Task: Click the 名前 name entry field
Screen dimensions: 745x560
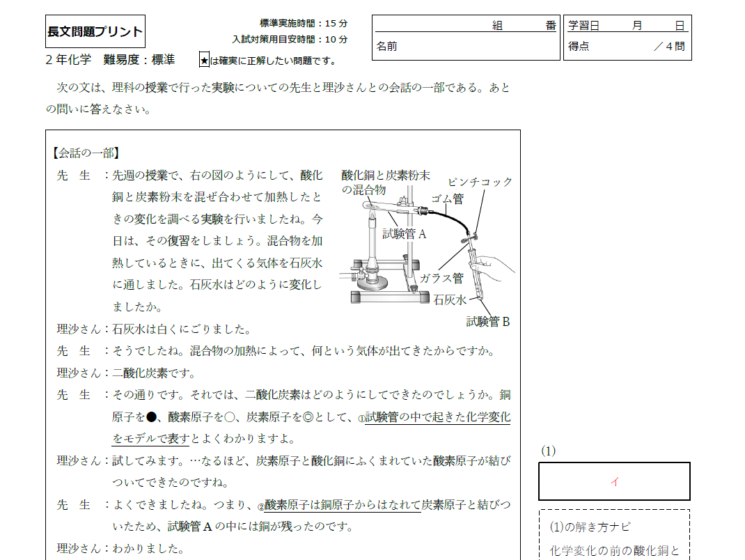Action: (x=466, y=47)
